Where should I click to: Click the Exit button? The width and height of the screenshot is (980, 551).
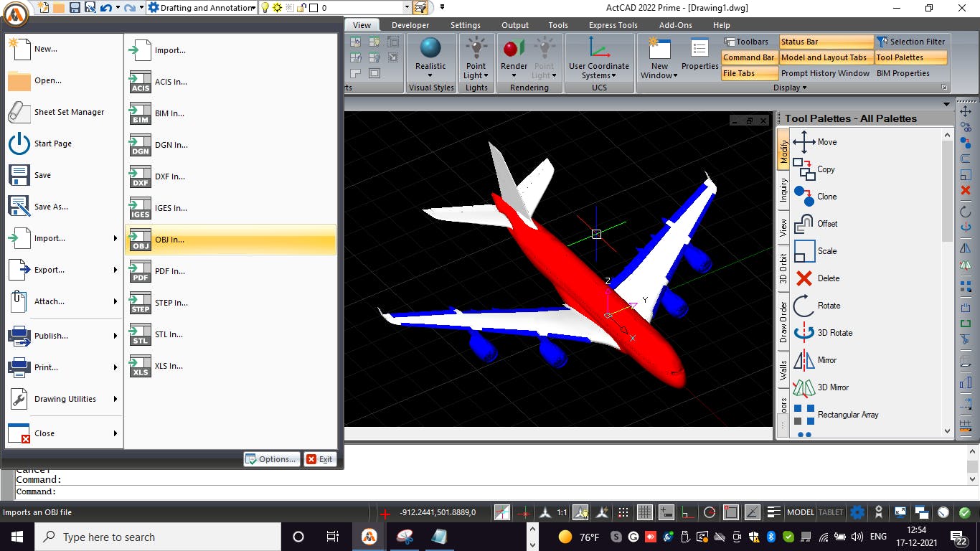[320, 459]
